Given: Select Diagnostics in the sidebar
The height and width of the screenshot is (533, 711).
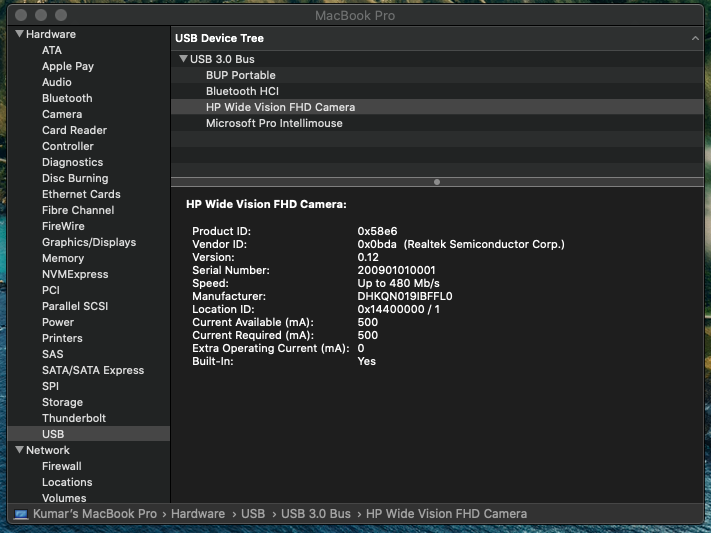Looking at the screenshot, I should click(x=73, y=162).
